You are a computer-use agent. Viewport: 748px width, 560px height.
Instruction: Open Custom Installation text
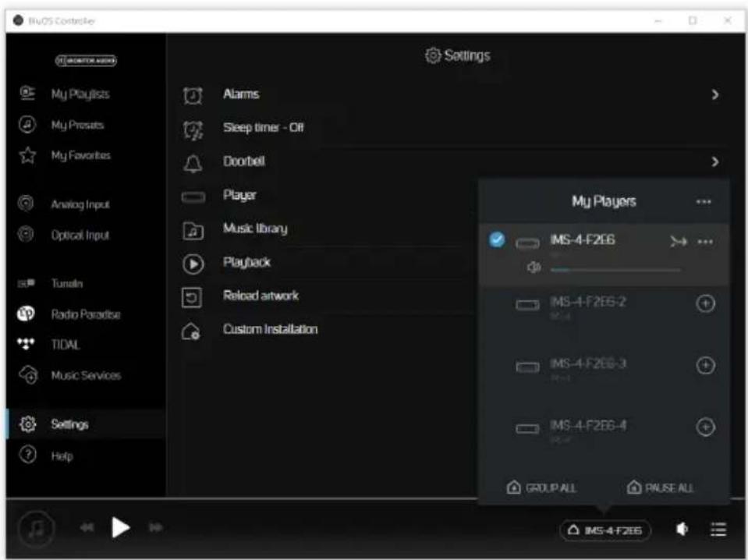point(271,329)
